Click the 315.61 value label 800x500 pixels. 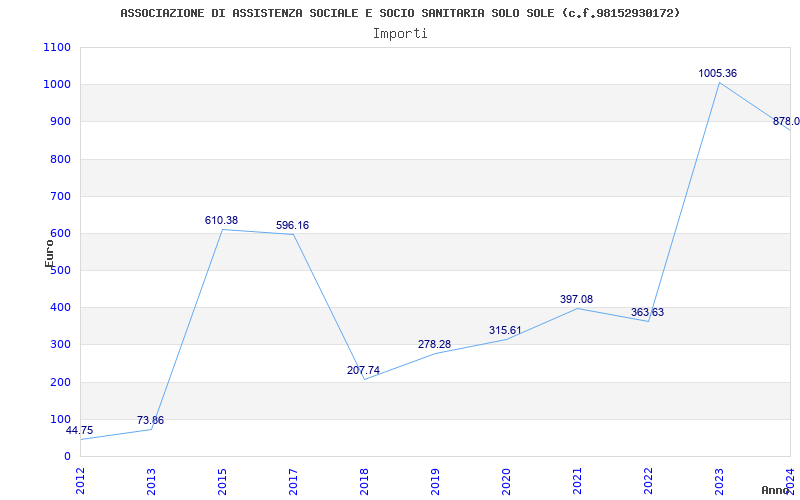point(505,330)
